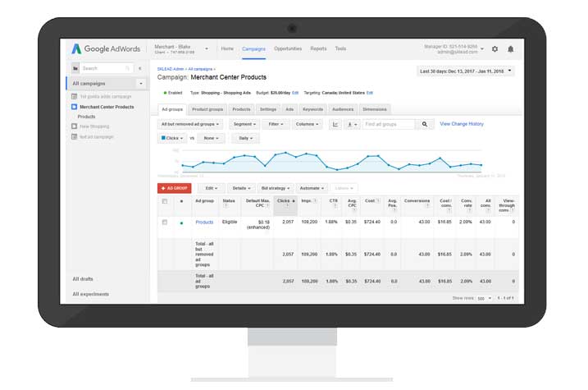Click the help icon under Status header

pos(226,206)
